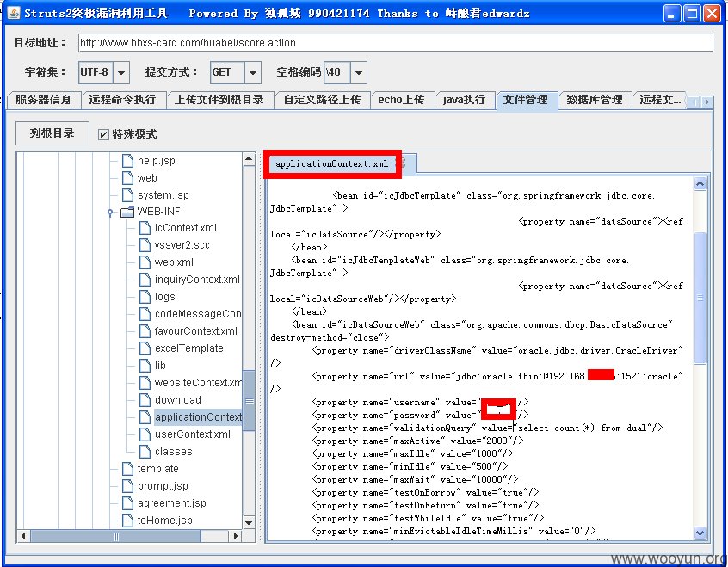The height and width of the screenshot is (567, 728).
Task: Open the 字符集 UTF-8 dropdown
Action: coord(121,72)
